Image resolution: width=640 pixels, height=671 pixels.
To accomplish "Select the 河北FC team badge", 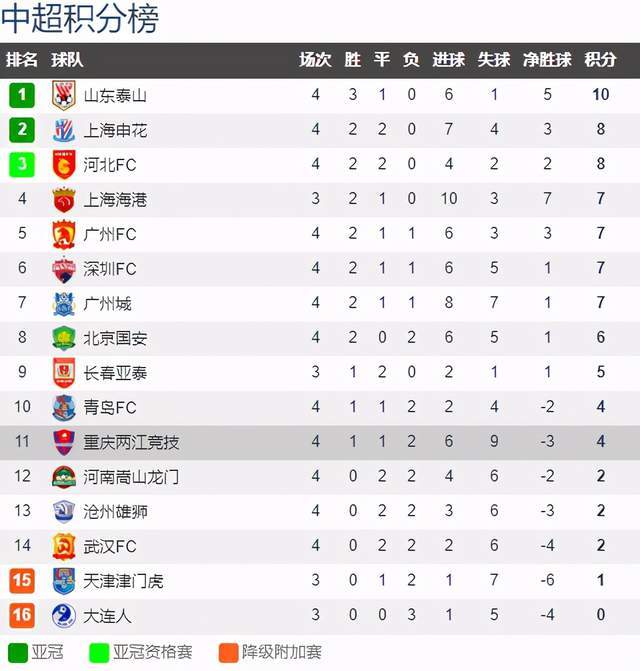I will [64, 165].
